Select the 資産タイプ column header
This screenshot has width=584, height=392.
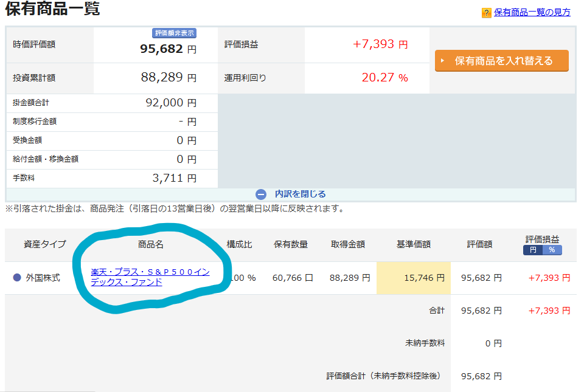(44, 244)
